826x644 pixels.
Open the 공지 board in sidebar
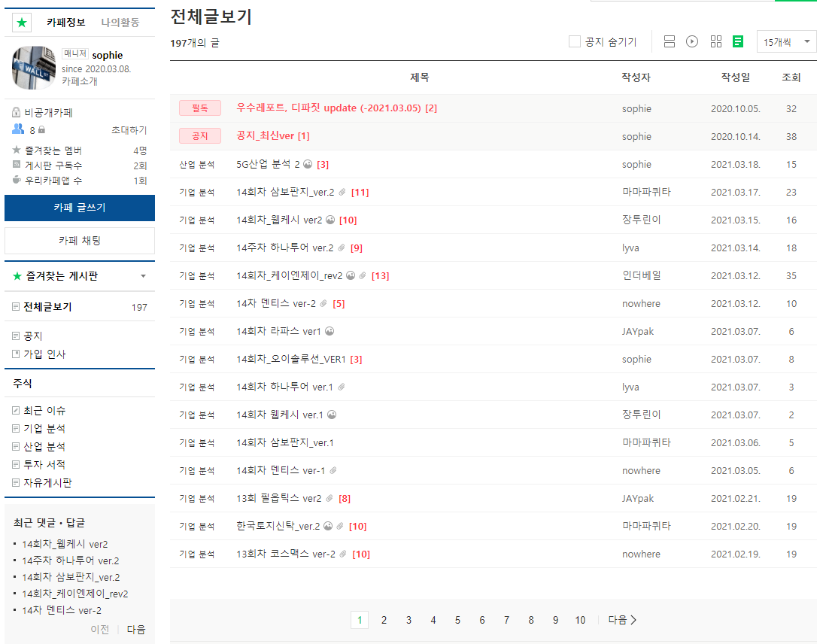[x=32, y=336]
